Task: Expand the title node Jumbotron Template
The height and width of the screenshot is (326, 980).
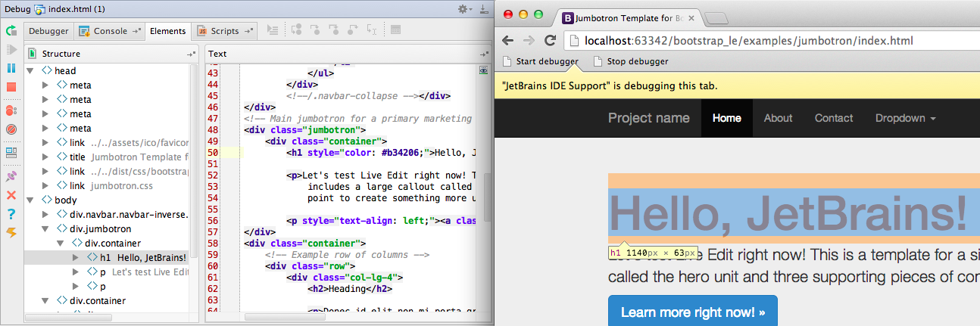Action: pyautogui.click(x=46, y=157)
